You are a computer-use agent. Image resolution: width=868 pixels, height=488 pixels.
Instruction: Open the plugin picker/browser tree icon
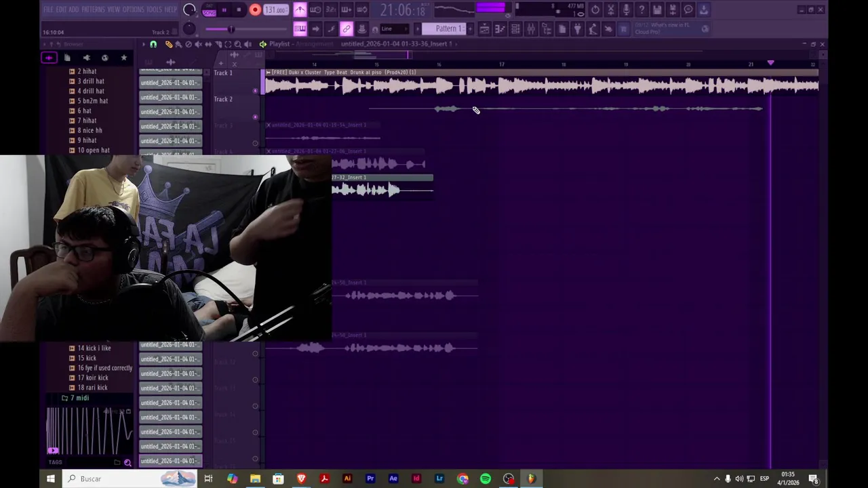(547, 28)
